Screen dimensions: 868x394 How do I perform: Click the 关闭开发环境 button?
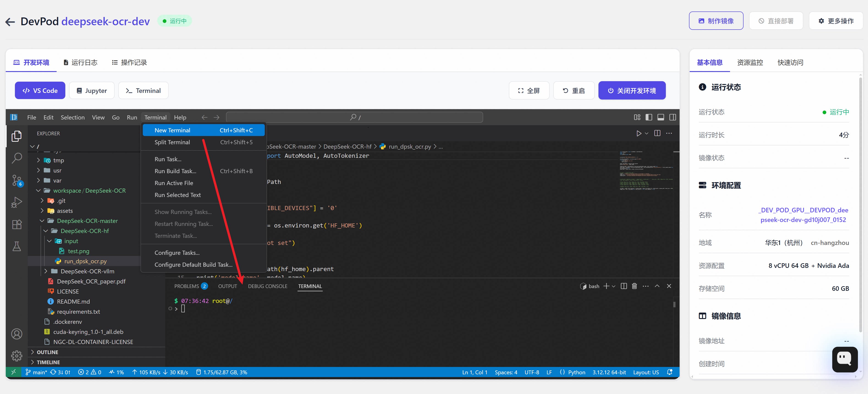632,91
